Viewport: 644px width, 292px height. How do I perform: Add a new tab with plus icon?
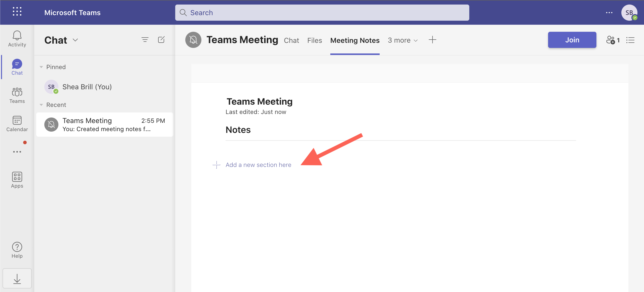click(x=432, y=40)
